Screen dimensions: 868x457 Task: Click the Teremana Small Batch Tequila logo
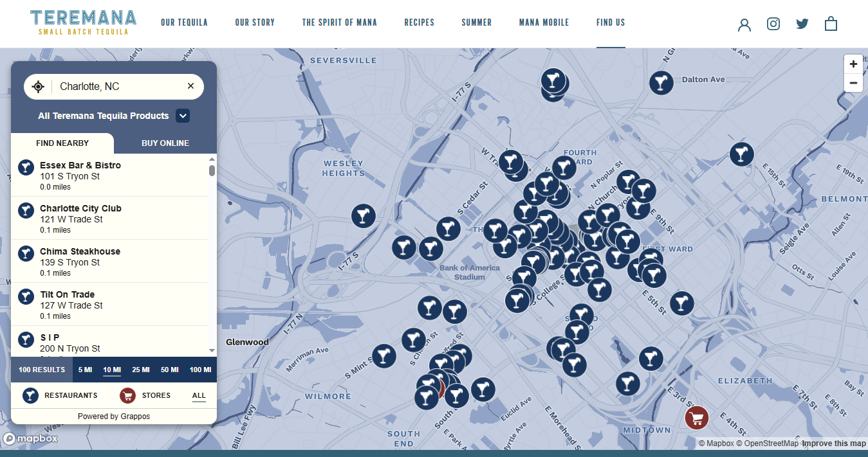83,22
